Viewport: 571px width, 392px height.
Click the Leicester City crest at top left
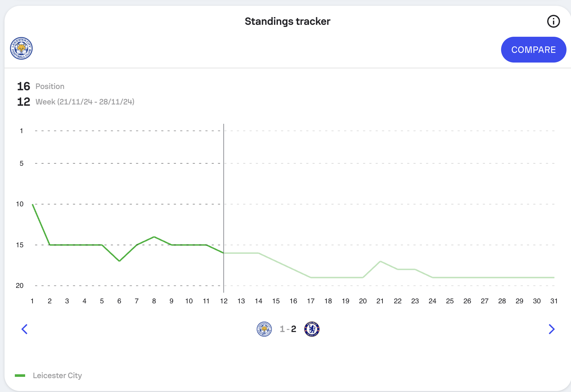coord(21,48)
